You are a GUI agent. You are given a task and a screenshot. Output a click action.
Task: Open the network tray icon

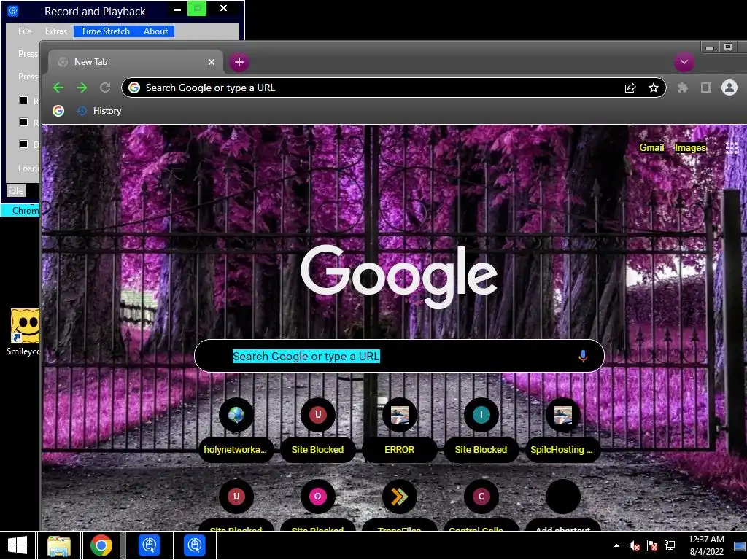[670, 545]
